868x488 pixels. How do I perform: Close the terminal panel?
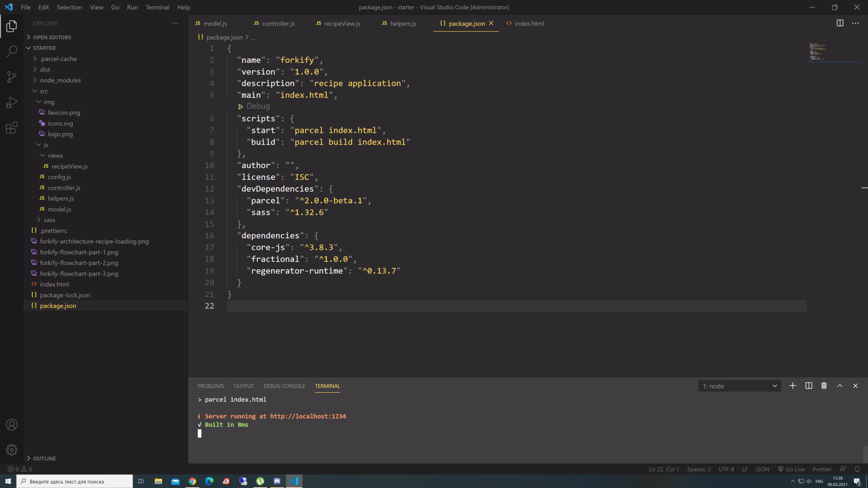click(855, 386)
